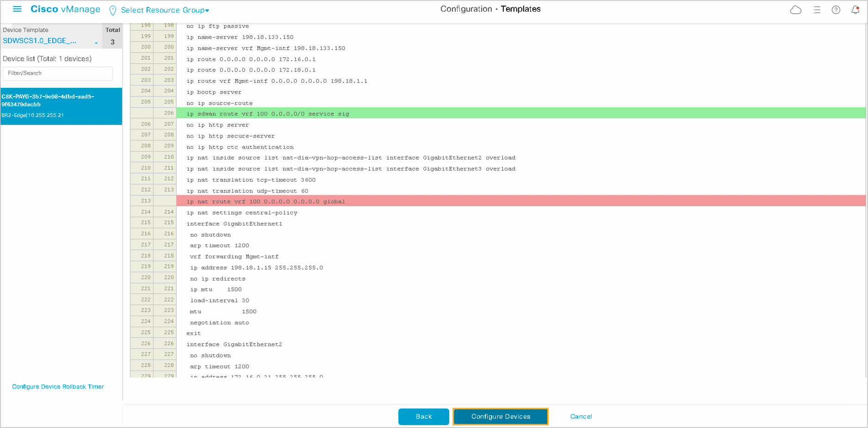Click line 'ip address 198.18.1.15 255.255.255.0'
868x428 pixels.
click(x=257, y=268)
